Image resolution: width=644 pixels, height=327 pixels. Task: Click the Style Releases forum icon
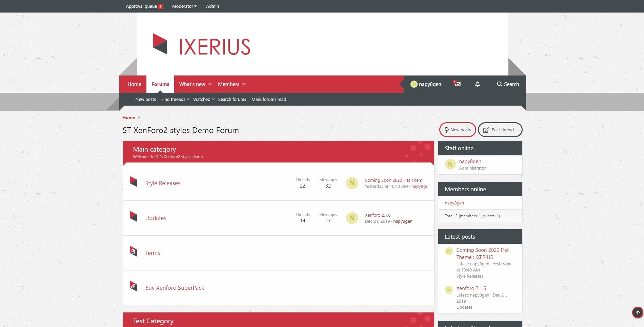point(133,181)
